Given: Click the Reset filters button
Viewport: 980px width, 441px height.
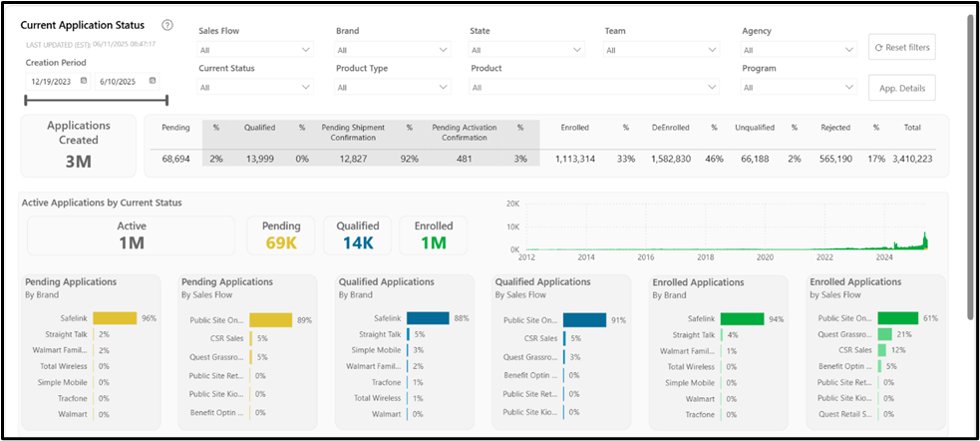Looking at the screenshot, I should [902, 48].
